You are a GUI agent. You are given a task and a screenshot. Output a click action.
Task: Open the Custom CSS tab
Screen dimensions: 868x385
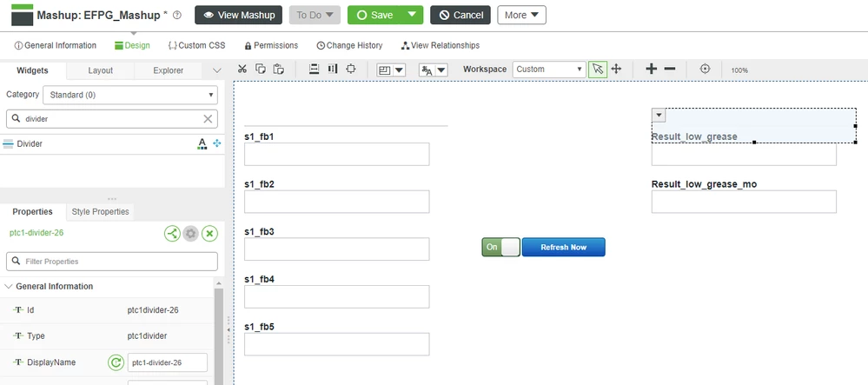click(x=196, y=45)
